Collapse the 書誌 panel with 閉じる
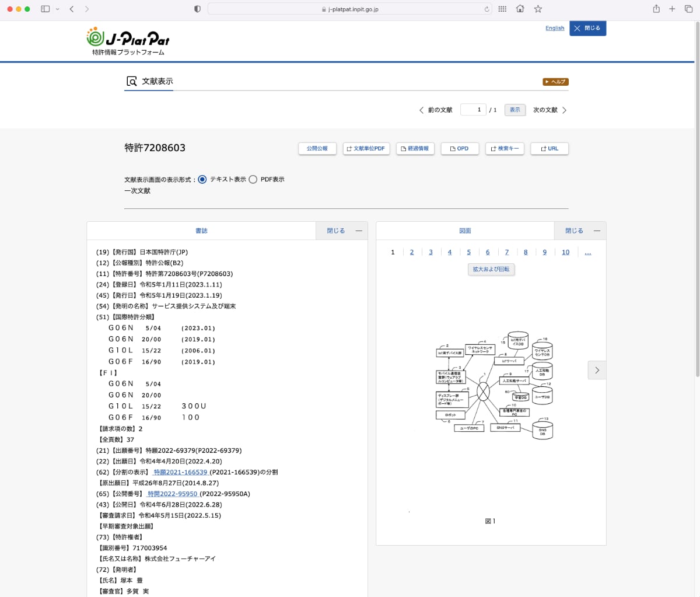The height and width of the screenshot is (597, 700). point(341,231)
